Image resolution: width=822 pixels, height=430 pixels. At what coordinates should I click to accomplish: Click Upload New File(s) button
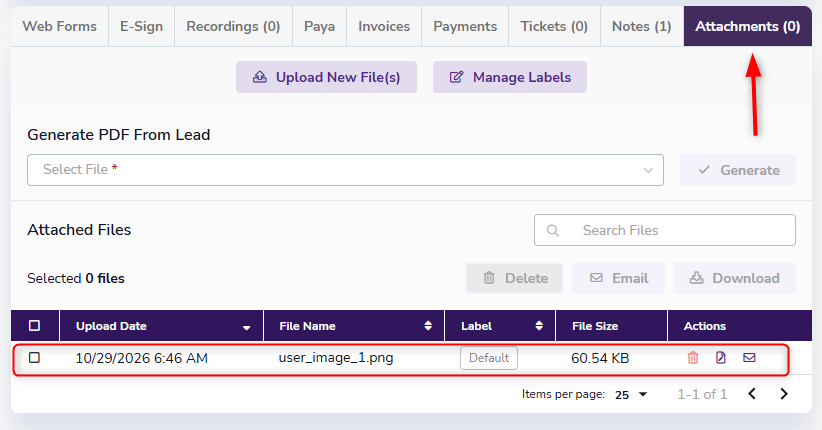(x=326, y=77)
